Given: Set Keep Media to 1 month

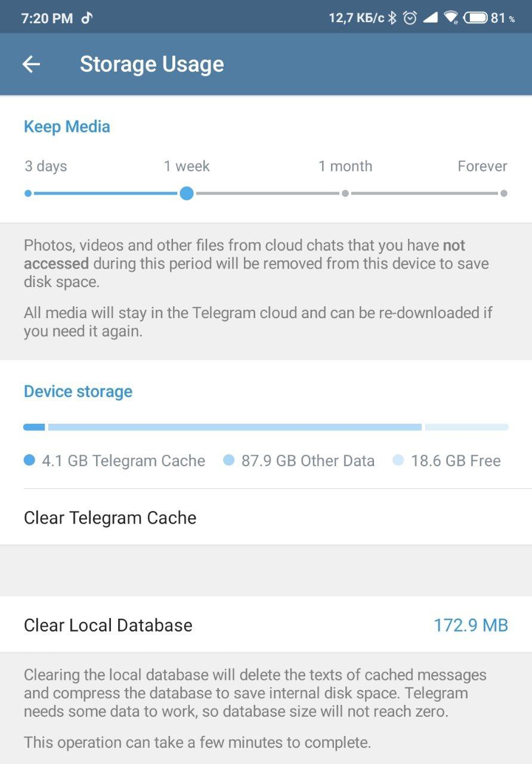Looking at the screenshot, I should tap(345, 193).
